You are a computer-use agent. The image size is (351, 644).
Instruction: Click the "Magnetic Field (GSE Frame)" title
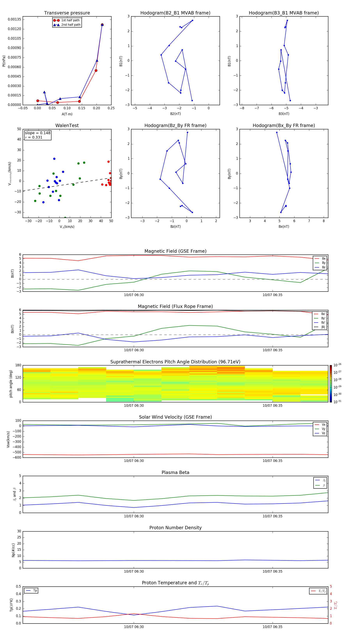(x=175, y=251)
